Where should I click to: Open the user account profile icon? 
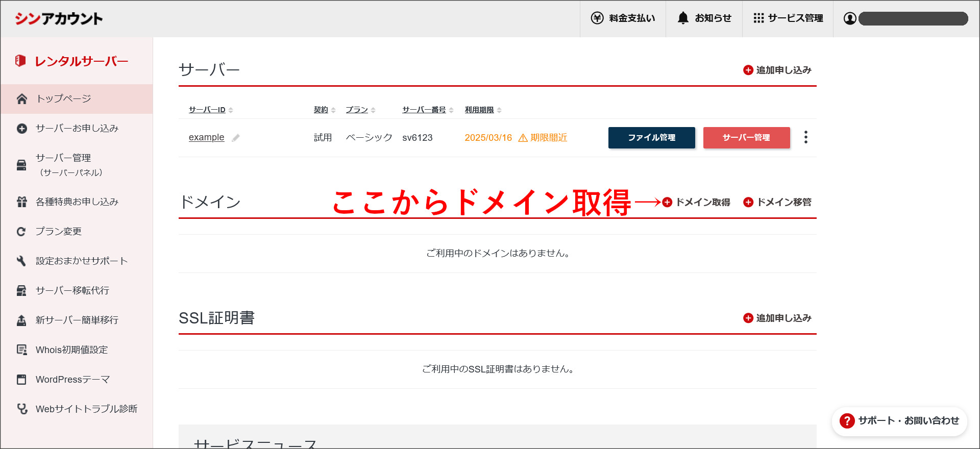pos(850,18)
